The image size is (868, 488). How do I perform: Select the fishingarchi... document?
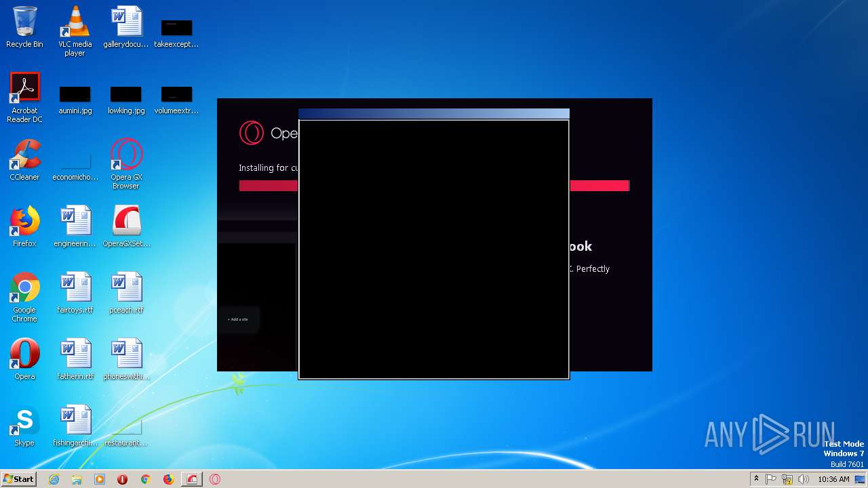pyautogui.click(x=75, y=426)
